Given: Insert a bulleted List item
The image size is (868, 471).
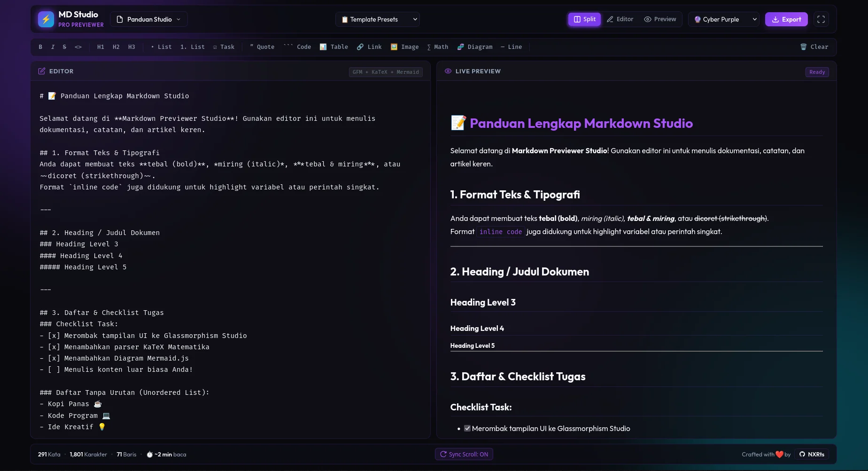Looking at the screenshot, I should (x=161, y=47).
